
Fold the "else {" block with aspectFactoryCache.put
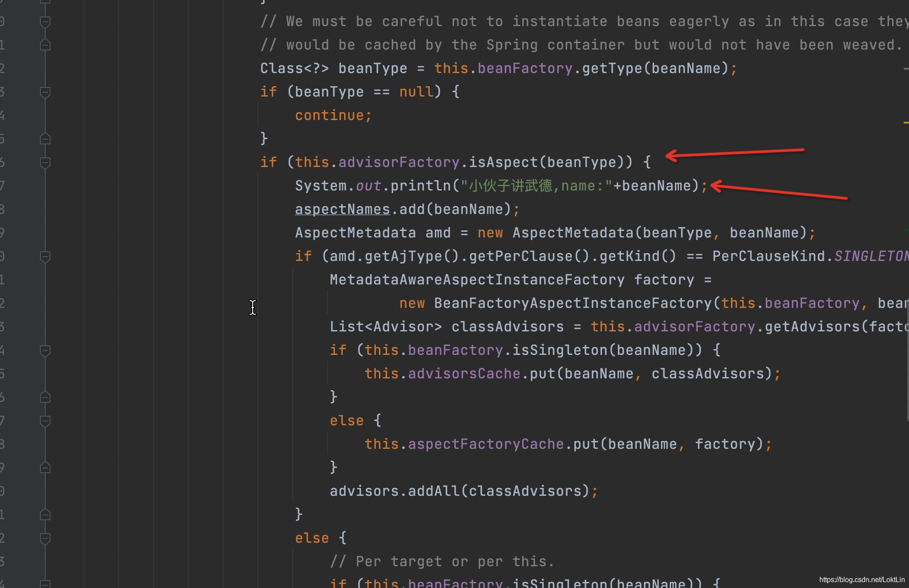(45, 421)
